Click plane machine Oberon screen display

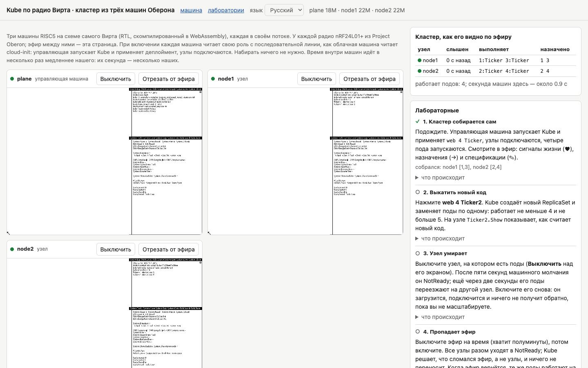tap(105, 161)
